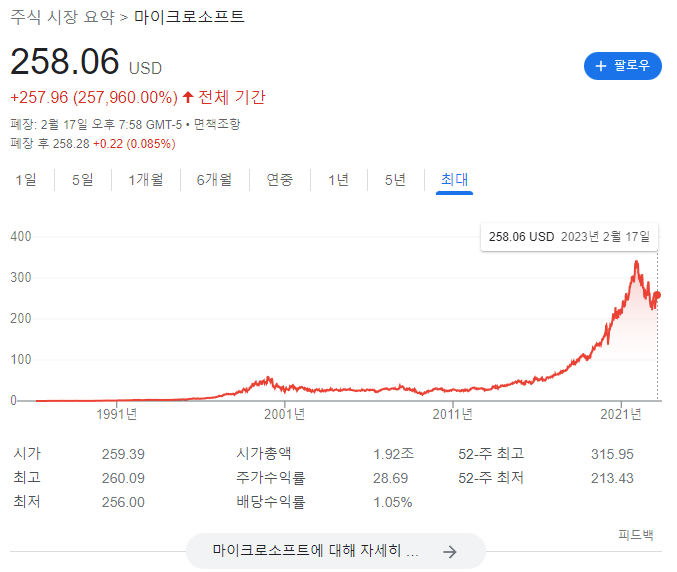Viewport: 677px width, 572px height.
Task: Click the 시가 value 259.39
Action: click(x=123, y=454)
